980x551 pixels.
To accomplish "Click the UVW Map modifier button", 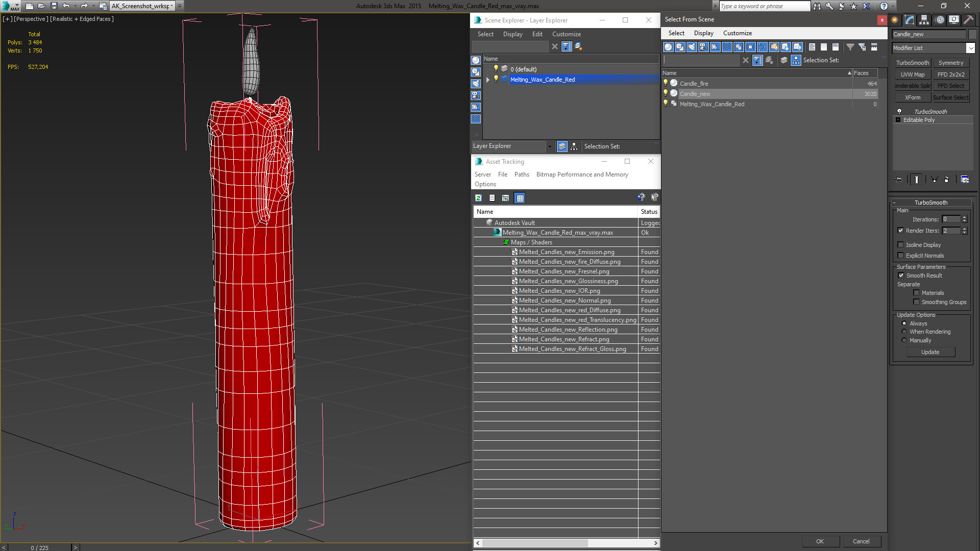I will 912,74.
